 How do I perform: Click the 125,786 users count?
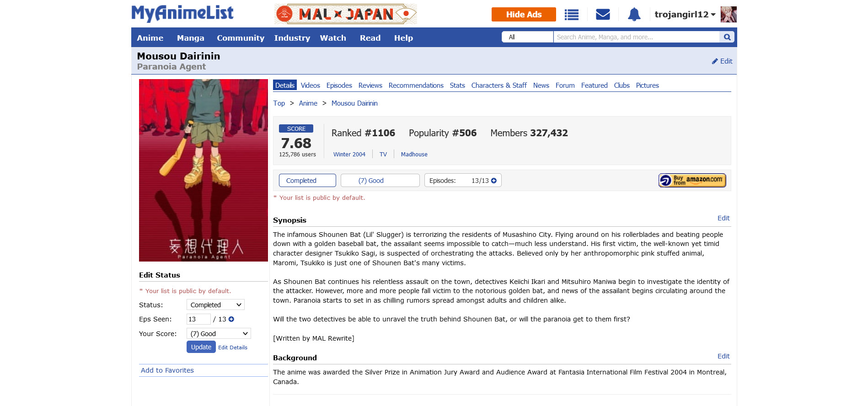297,155
